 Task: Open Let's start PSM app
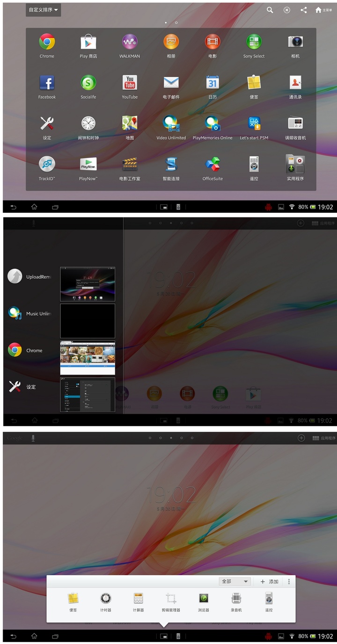[x=254, y=127]
